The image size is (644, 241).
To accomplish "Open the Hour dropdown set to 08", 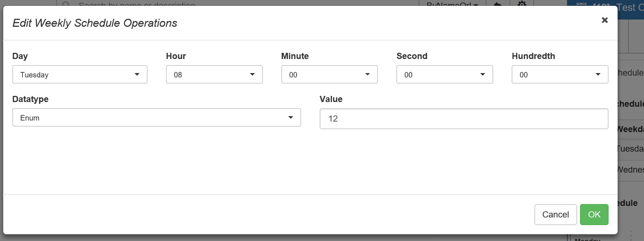I will pyautogui.click(x=214, y=74).
